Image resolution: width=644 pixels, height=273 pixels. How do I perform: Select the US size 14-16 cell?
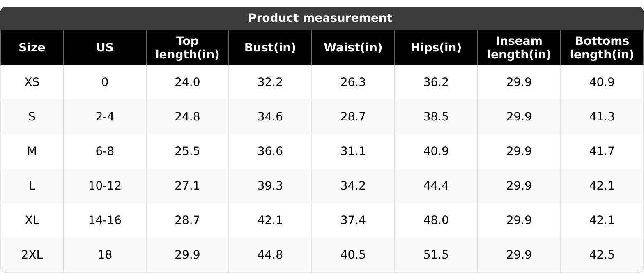pos(105,220)
